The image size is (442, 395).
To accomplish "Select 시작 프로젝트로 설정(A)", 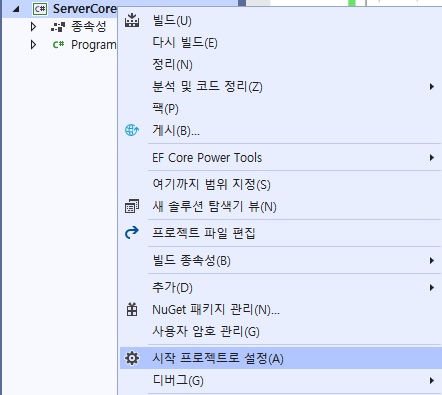I will click(280, 358).
